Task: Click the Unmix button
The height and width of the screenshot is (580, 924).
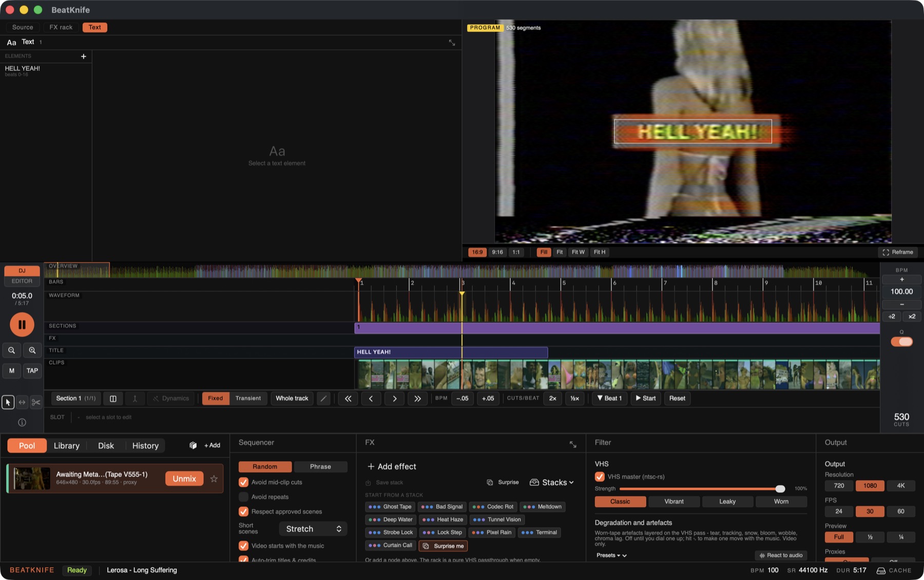Action: [x=184, y=479]
